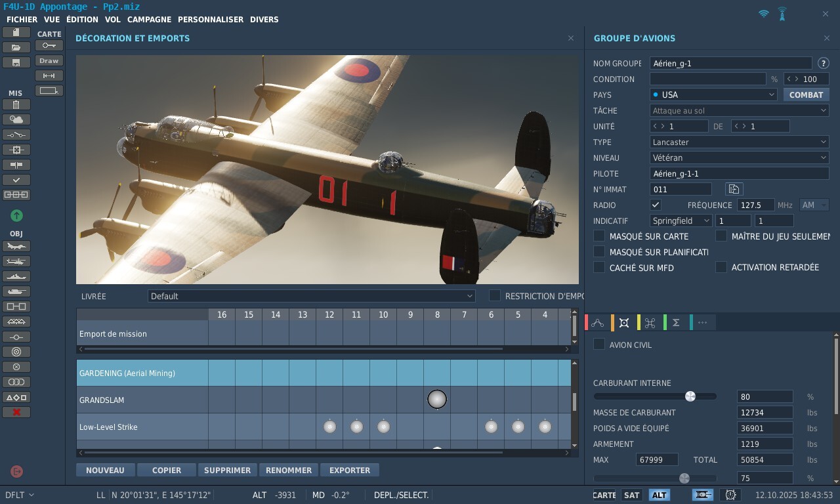Open the CAMPAGNE menu

pos(149,20)
